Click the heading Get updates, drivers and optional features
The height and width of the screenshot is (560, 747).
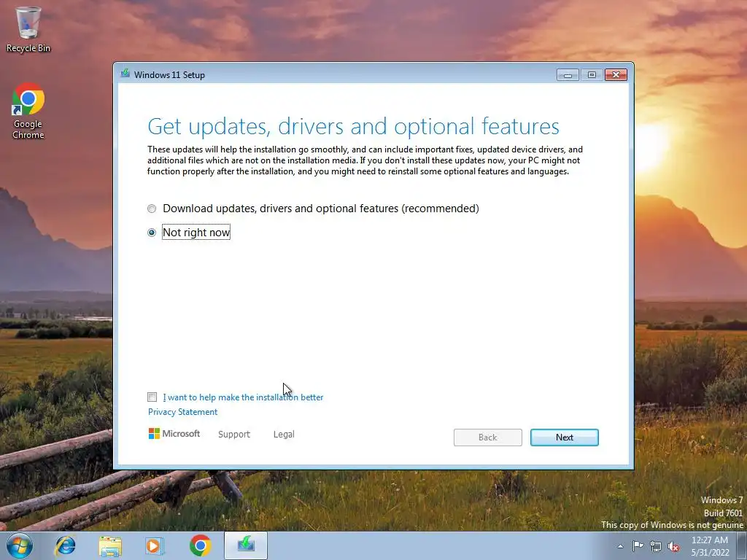[353, 127]
